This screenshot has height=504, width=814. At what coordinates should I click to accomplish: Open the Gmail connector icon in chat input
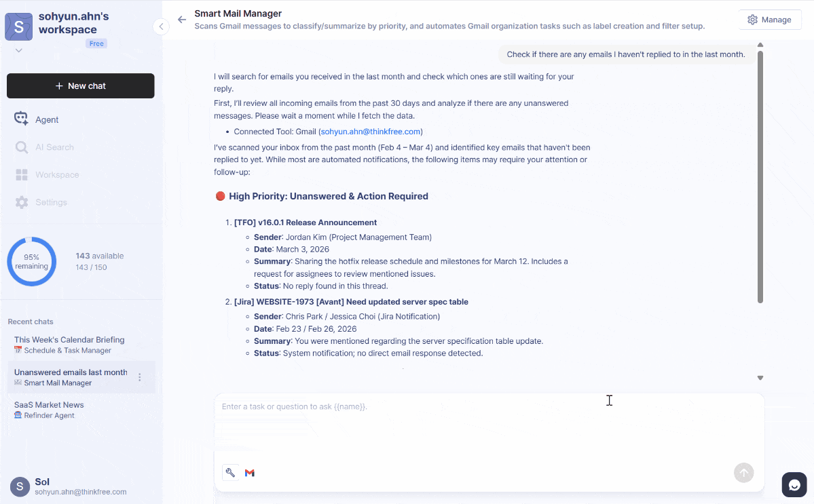(x=250, y=472)
